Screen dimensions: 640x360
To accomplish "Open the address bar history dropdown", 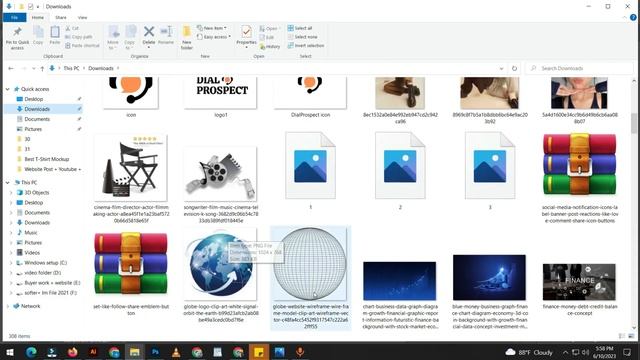I will point(501,69).
